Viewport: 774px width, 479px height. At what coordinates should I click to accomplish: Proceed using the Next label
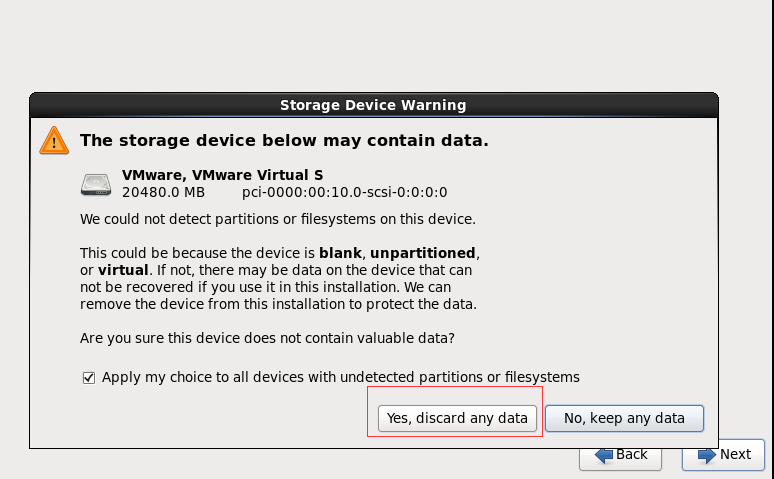coord(735,454)
